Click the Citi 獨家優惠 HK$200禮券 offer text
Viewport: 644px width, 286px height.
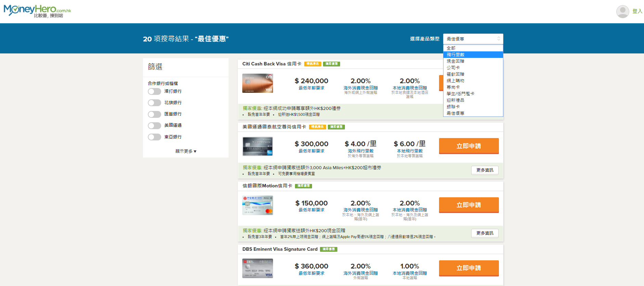292,109
